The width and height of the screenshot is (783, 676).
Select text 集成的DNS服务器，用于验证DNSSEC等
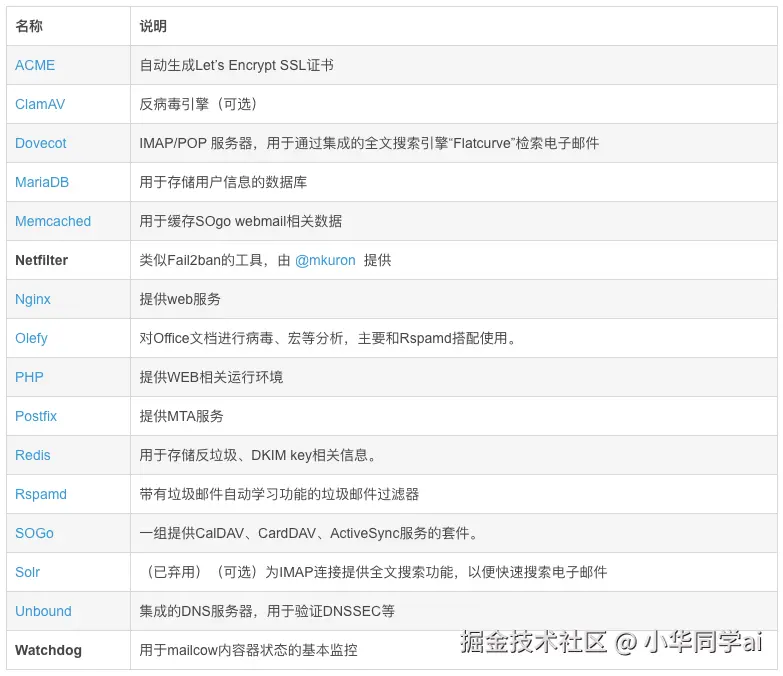point(267,611)
